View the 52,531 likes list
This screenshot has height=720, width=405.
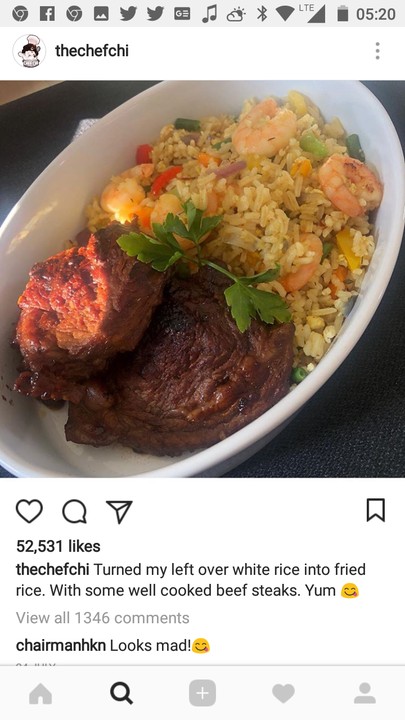(x=58, y=546)
